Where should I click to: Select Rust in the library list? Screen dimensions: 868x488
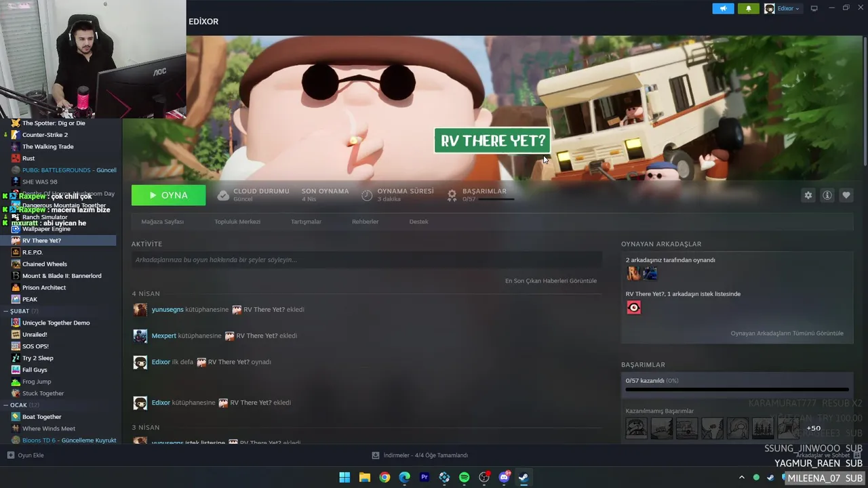pos(28,159)
